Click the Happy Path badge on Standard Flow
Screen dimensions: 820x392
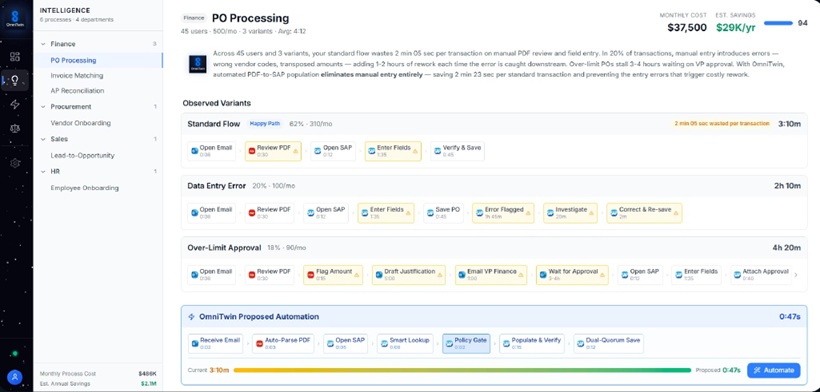click(265, 124)
